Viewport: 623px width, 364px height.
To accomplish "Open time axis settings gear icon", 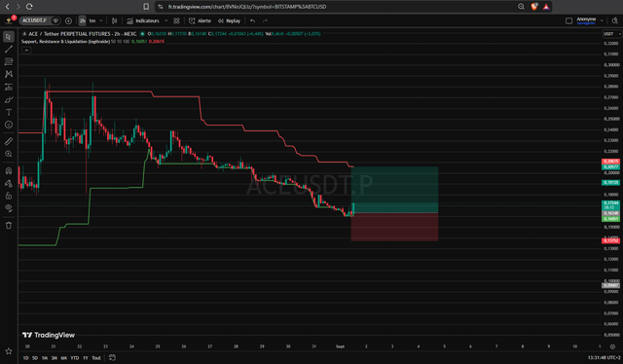I will coord(612,346).
